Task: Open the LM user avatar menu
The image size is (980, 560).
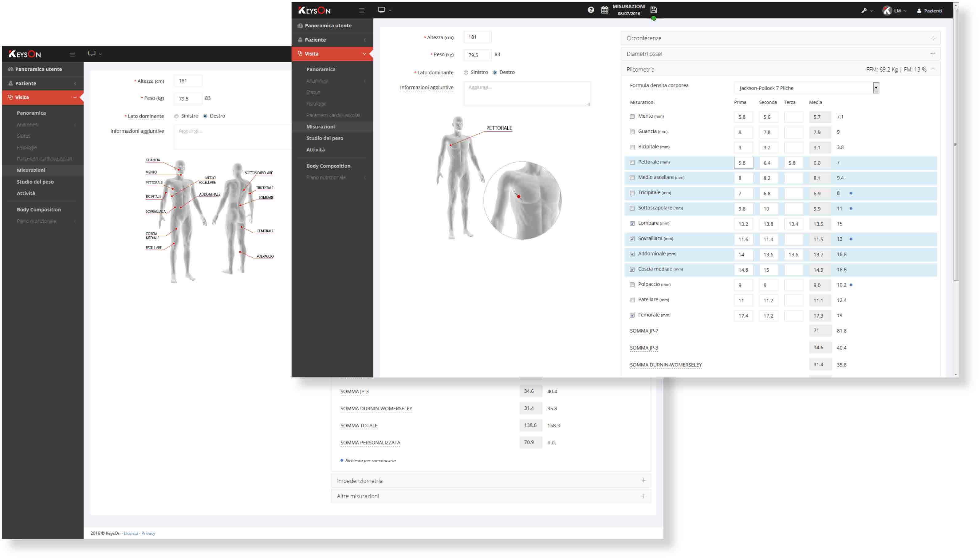Action: point(894,11)
